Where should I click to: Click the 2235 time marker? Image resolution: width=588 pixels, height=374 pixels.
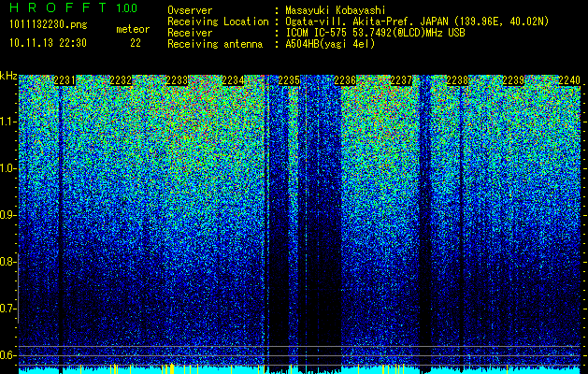tap(289, 80)
